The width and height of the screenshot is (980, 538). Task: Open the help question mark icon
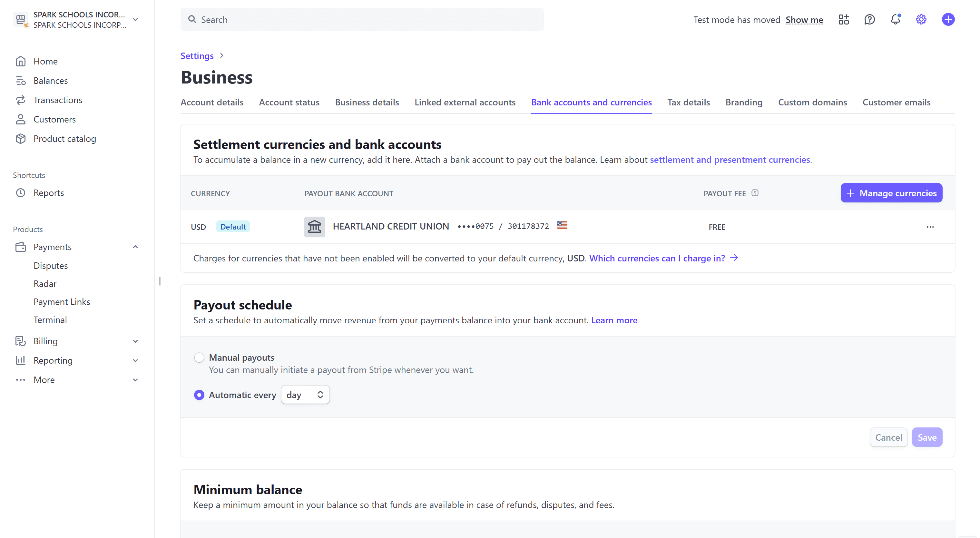coord(869,19)
